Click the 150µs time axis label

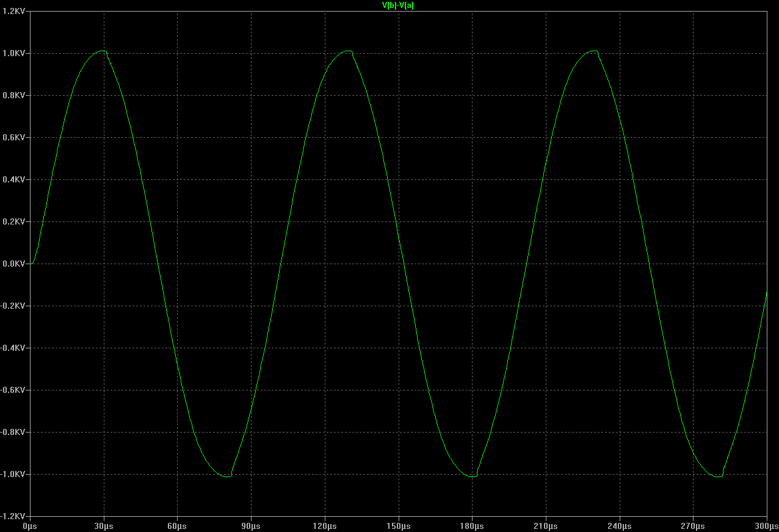click(x=398, y=525)
